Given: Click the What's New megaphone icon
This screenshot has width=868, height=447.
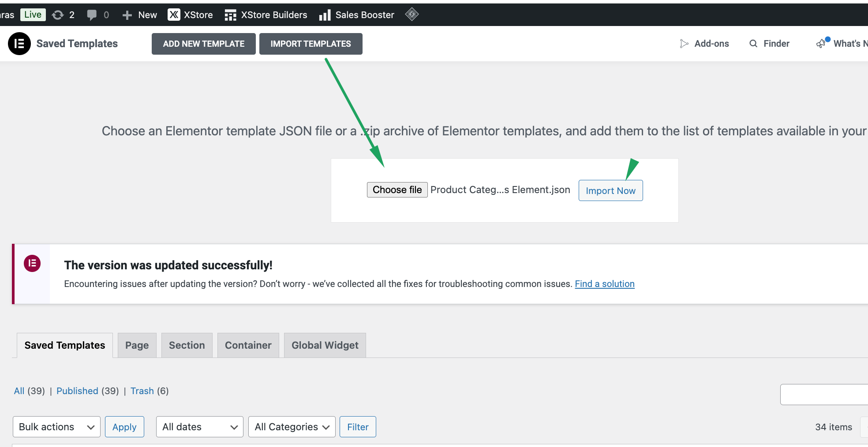Looking at the screenshot, I should point(821,44).
